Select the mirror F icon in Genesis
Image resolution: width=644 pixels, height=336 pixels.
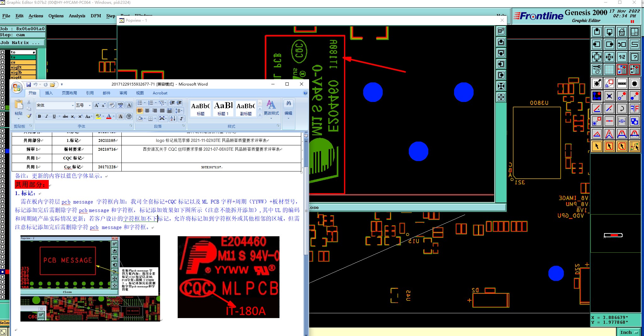tap(635, 109)
